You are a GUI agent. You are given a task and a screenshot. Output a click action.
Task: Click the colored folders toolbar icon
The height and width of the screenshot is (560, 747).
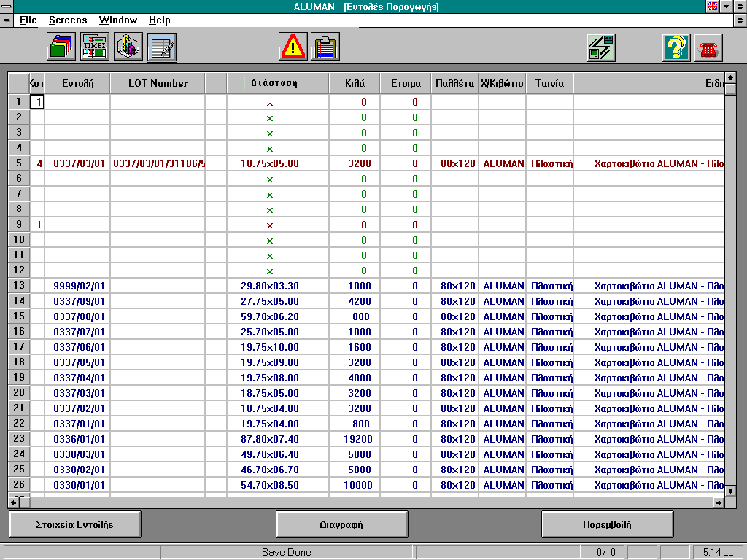pos(61,48)
